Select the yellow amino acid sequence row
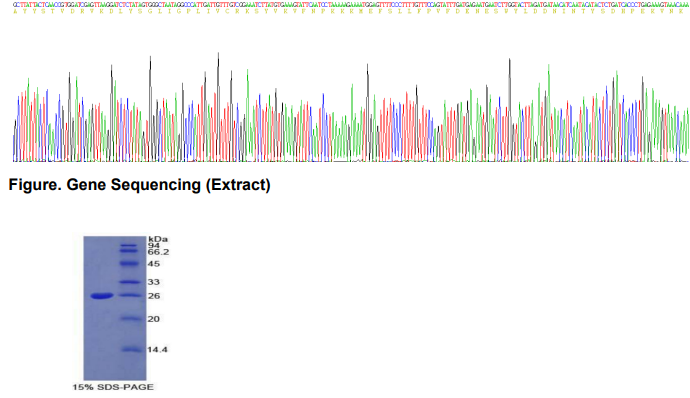Image resolution: width=690 pixels, height=398 pixels. (351, 11)
